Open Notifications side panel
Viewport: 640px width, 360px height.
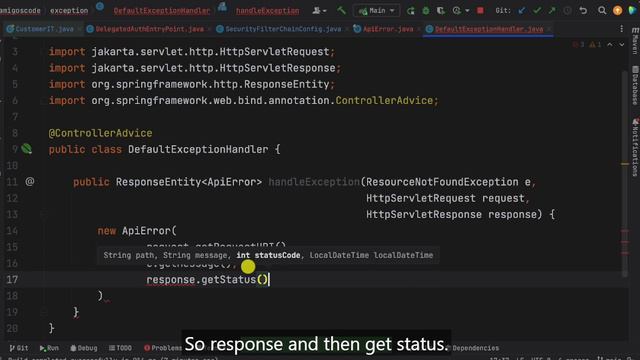635,148
